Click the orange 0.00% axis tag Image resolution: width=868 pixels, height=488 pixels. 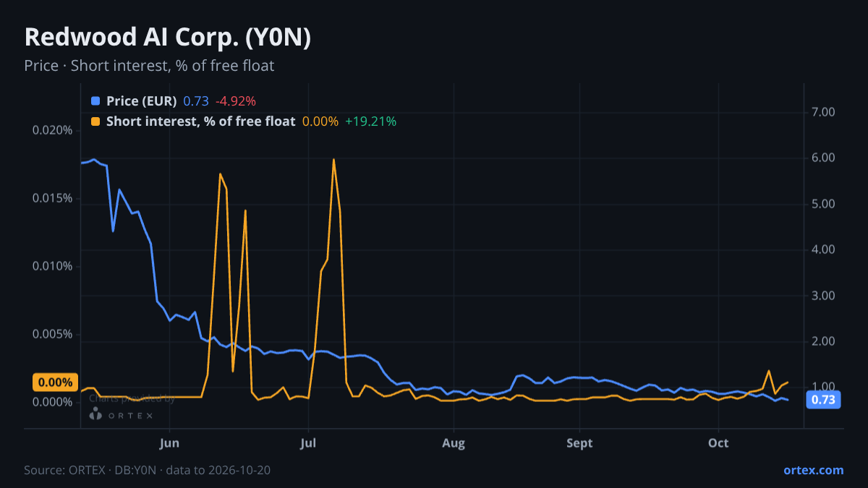tap(55, 382)
